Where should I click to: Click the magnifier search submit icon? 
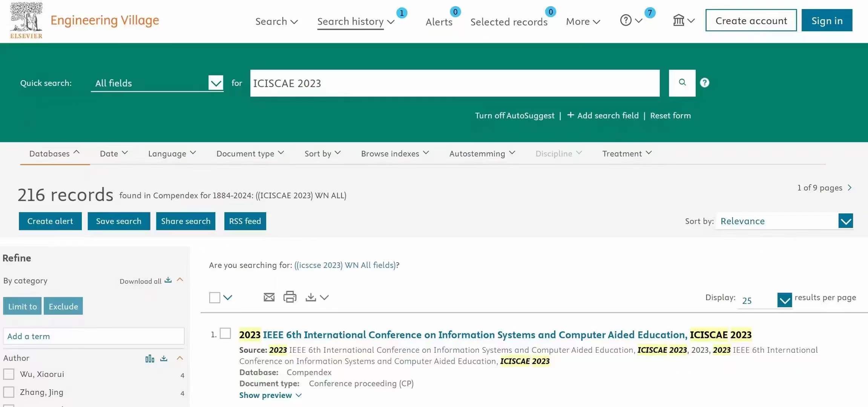point(682,83)
